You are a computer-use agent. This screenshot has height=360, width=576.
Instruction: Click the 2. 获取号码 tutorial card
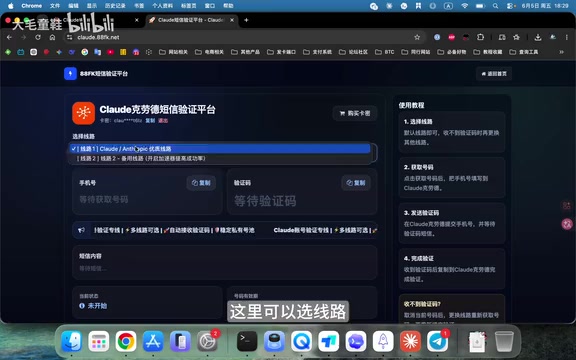451,177
